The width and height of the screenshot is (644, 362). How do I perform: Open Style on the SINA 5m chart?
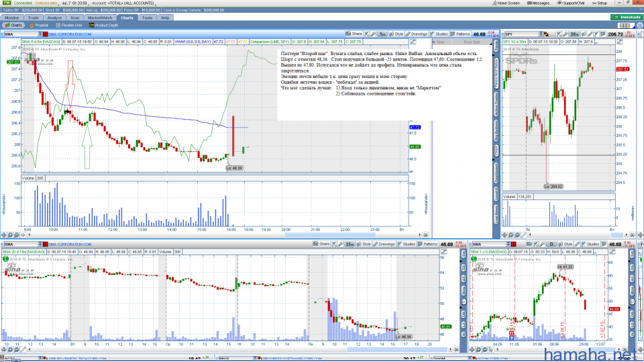(396, 34)
